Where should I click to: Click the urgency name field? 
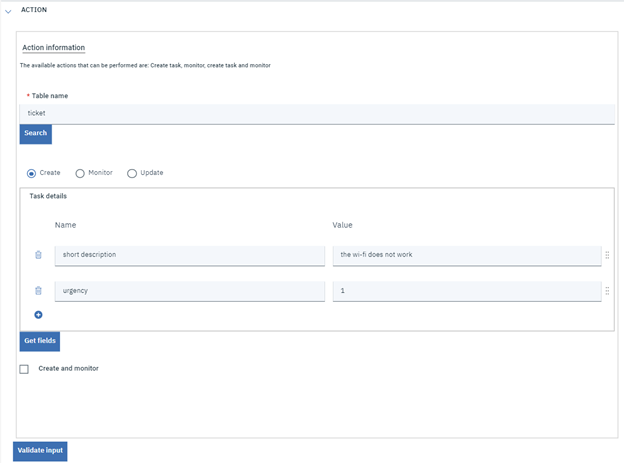[189, 291]
